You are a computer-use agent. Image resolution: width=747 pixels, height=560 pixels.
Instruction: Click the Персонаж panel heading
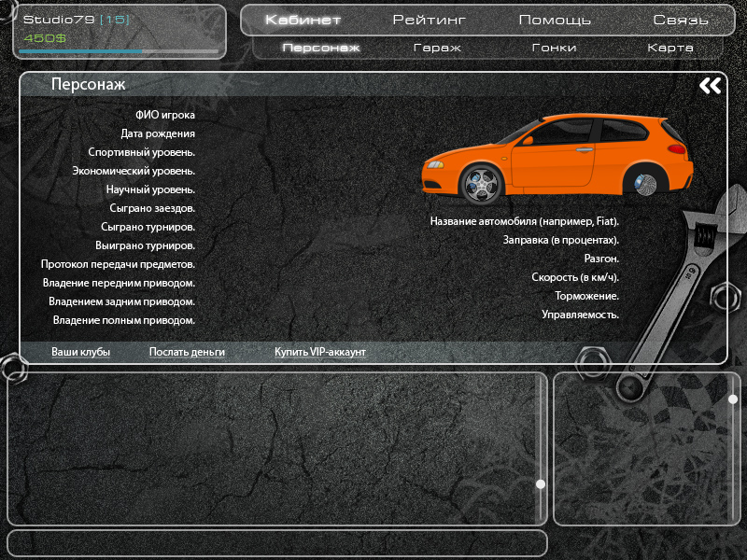click(88, 84)
